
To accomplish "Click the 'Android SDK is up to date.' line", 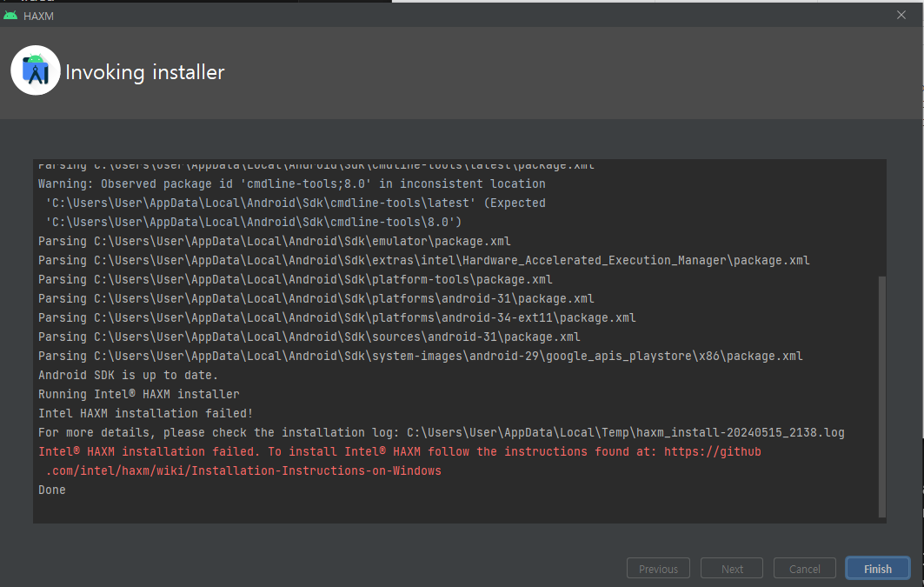I will 128,375.
